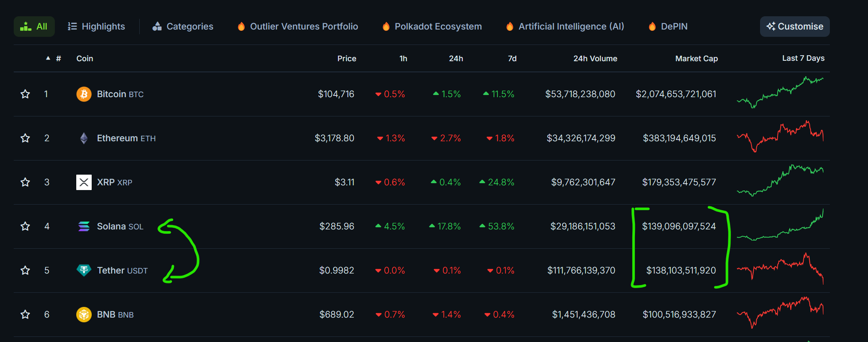The image size is (868, 342).
Task: Open Polkadot Ecosystem category
Action: click(432, 27)
